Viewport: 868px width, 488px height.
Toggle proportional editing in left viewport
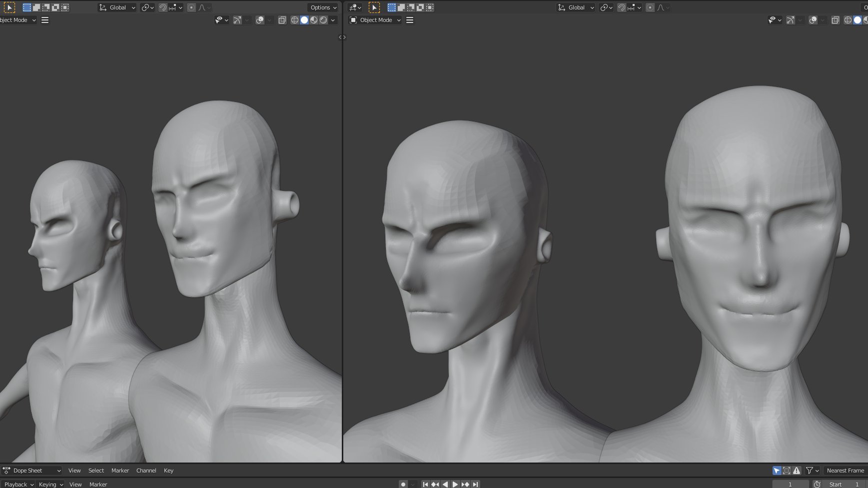[191, 7]
